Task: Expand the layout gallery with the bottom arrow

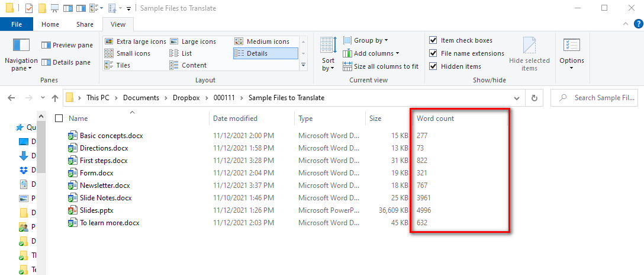Action: 304,65
